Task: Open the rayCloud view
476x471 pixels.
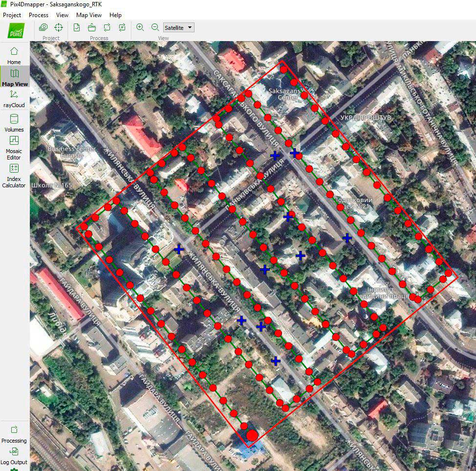Action: click(14, 99)
